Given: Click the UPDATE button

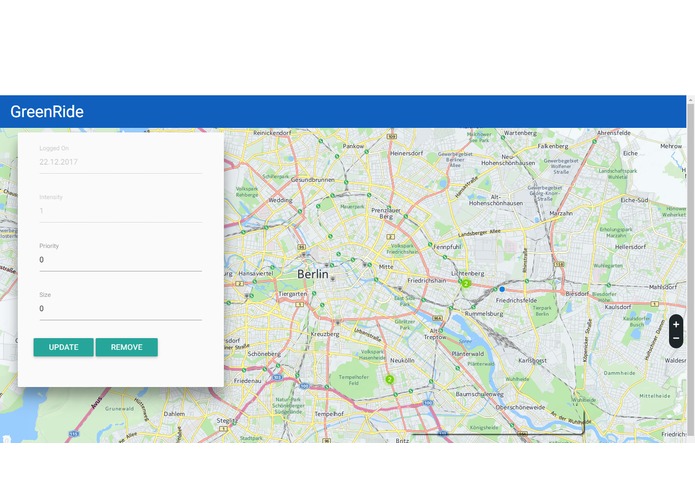Looking at the screenshot, I should 63,347.
